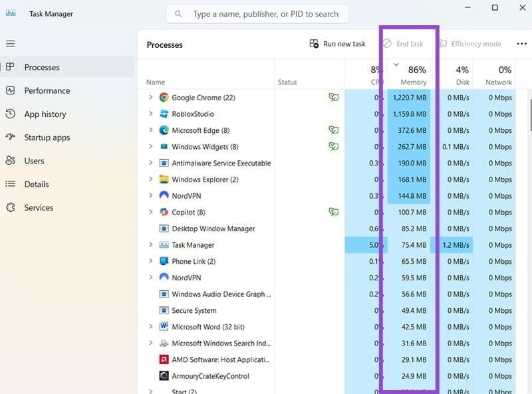Open the hamburger navigation menu

pos(10,43)
